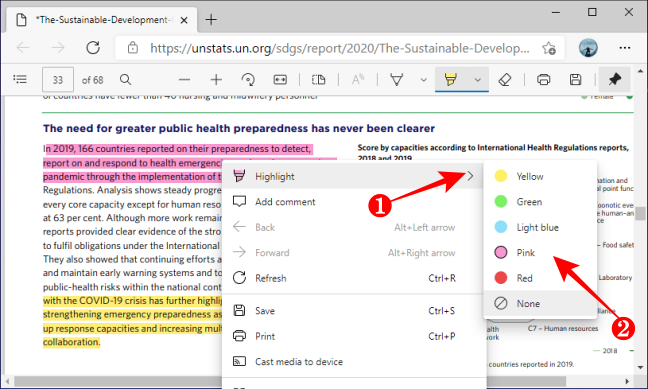The width and height of the screenshot is (648, 389).
Task: Choose Print in the context menu
Action: (x=353, y=336)
